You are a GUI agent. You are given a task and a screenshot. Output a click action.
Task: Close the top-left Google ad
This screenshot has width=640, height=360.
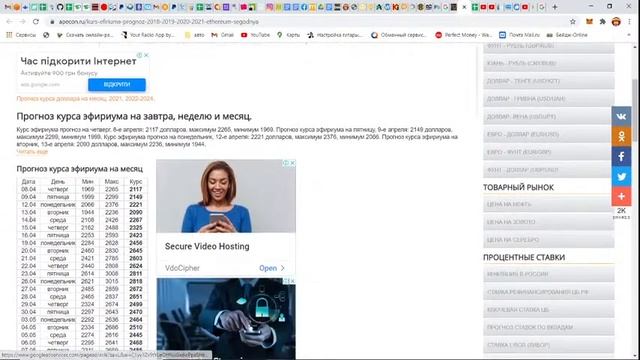pyautogui.click(x=146, y=55)
